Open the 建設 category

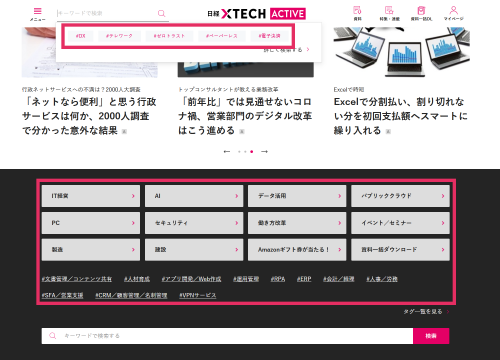(x=194, y=249)
